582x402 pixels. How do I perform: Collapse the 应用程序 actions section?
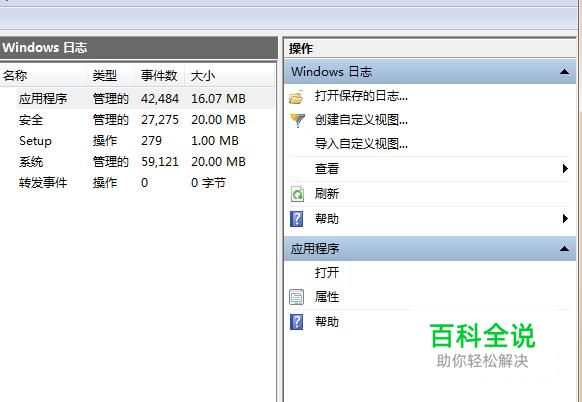point(564,248)
